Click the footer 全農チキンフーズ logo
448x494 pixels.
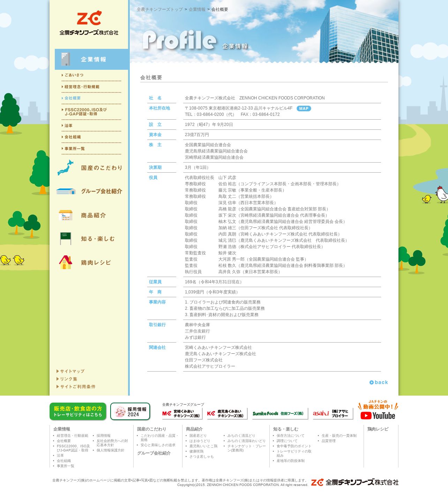[x=354, y=482]
